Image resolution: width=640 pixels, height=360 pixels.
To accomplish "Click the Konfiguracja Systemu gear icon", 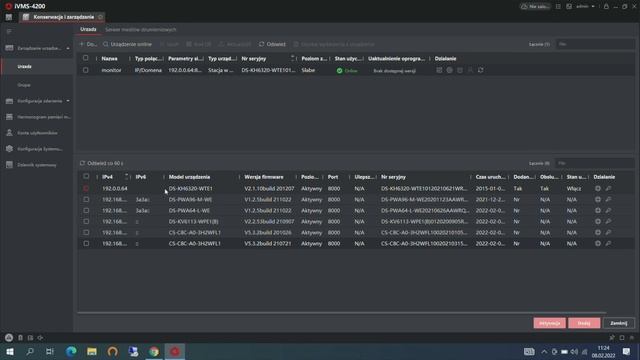I will [x=9, y=149].
